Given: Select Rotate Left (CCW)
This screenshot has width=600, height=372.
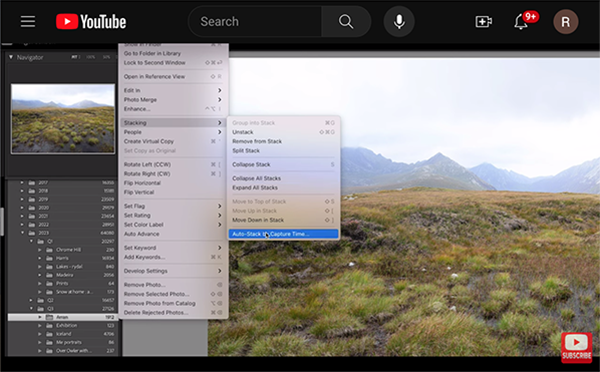Looking at the screenshot, I should [173, 165].
